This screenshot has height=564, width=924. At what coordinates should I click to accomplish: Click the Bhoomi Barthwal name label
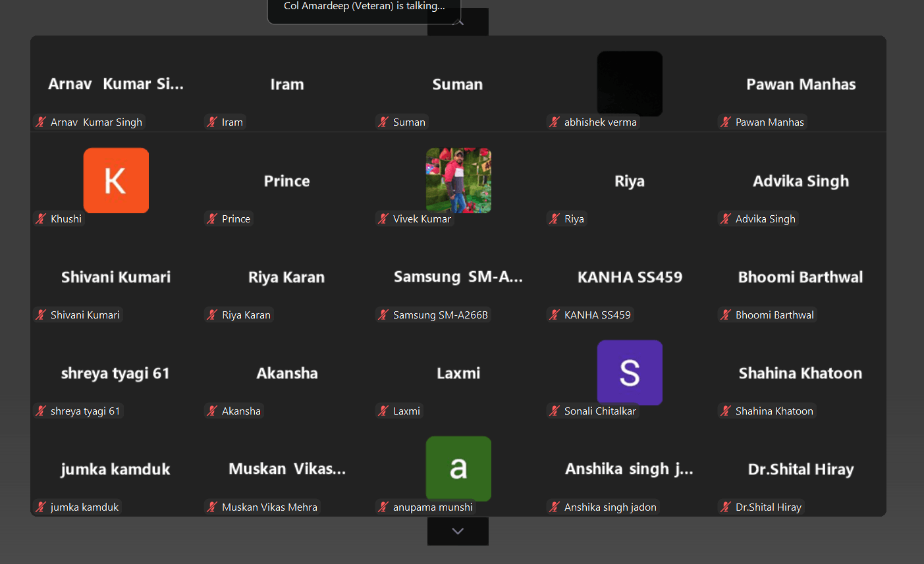[775, 315]
